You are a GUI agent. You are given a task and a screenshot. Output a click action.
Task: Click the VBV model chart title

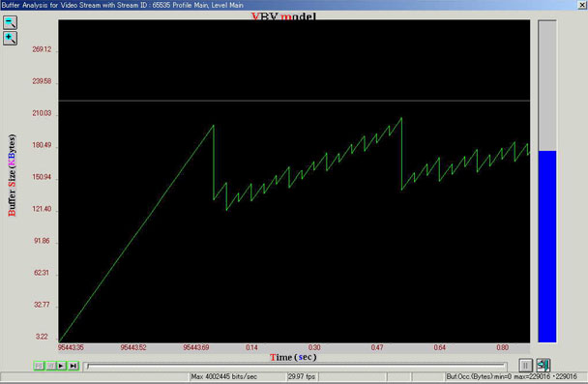click(284, 16)
